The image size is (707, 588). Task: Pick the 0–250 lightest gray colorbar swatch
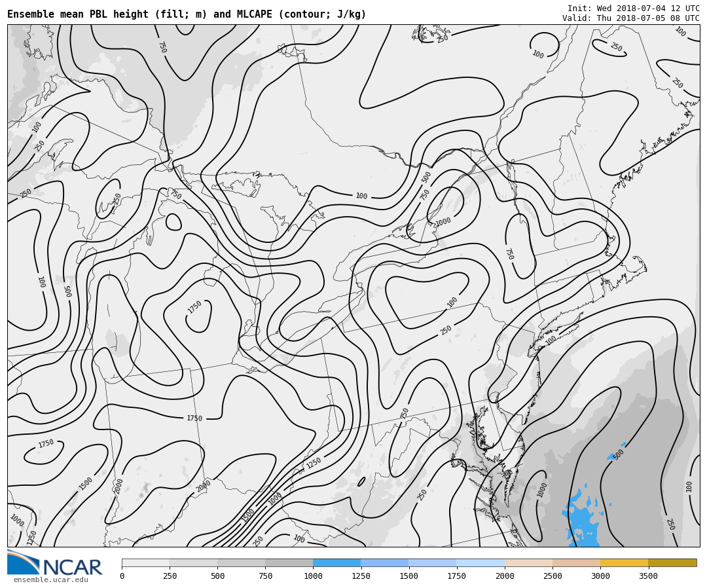click(x=145, y=562)
